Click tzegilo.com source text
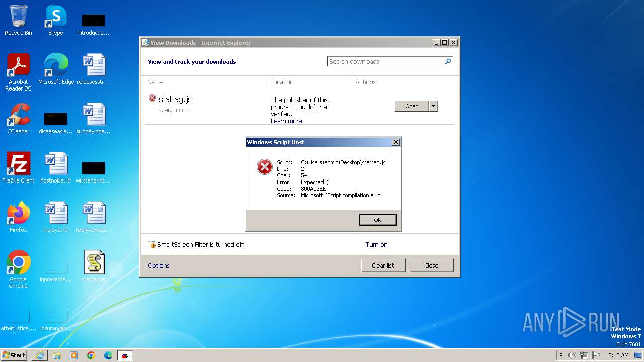 click(x=175, y=110)
